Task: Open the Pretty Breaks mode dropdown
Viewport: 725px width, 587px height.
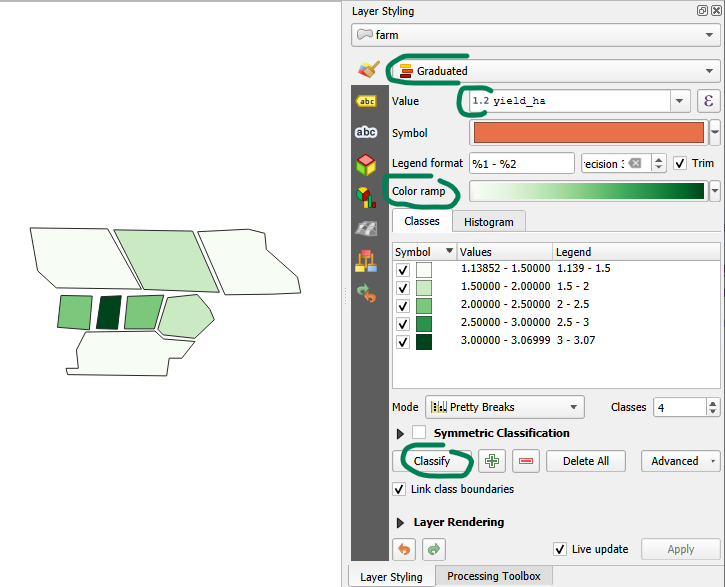Action: click(x=505, y=407)
